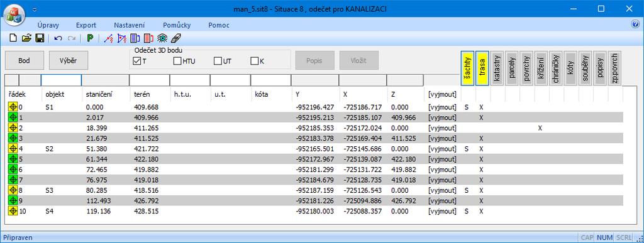Open the MC application menu button
Image resolution: width=644 pixels, height=243 pixels.
coord(14,14)
